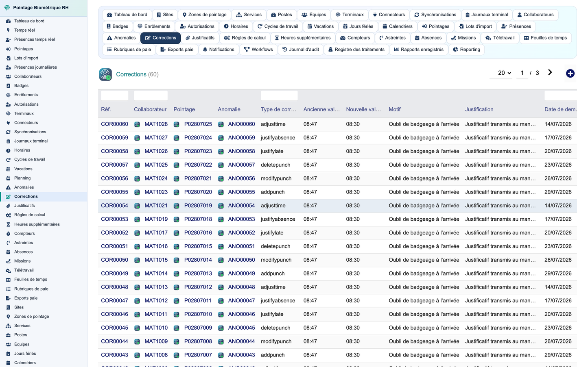Viewport: 588px width, 367px height.
Task: Open the Heures supplémentaires tab
Action: pyautogui.click(x=302, y=38)
